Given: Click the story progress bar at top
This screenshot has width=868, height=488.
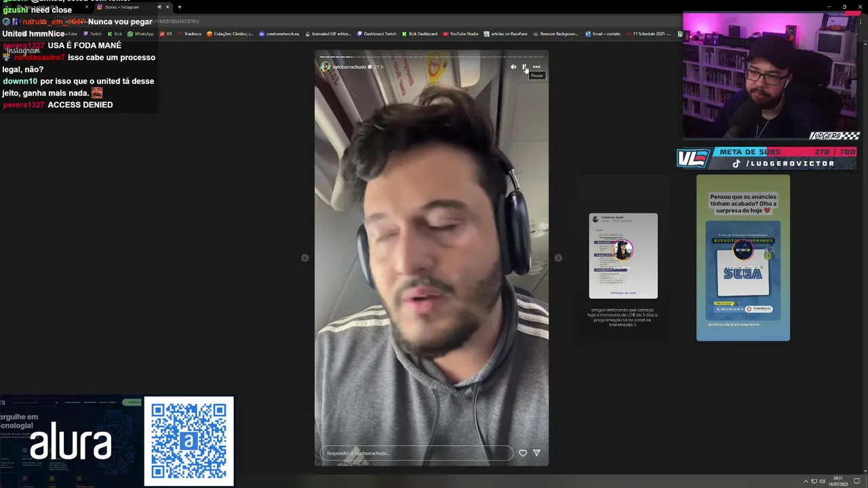Looking at the screenshot, I should (431, 57).
